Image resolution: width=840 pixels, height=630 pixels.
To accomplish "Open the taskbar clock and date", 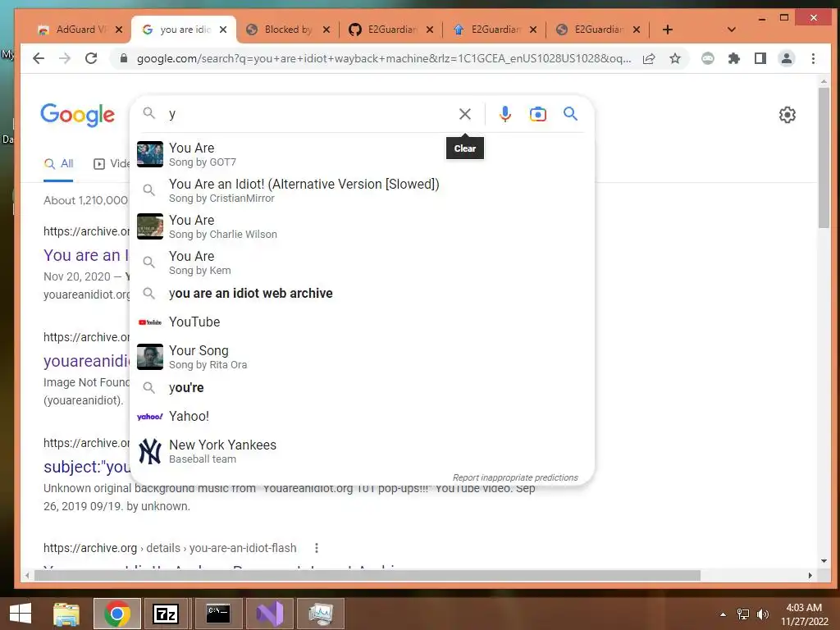I will click(804, 614).
